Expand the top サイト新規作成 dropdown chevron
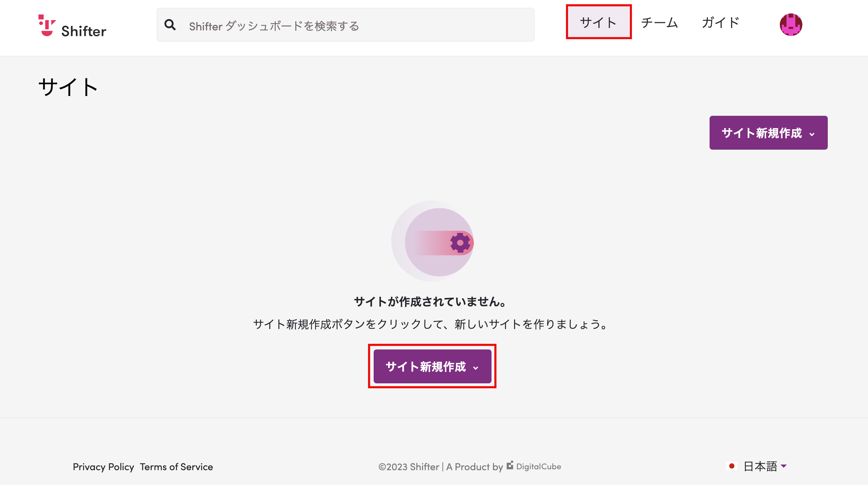The width and height of the screenshot is (868, 485). point(813,134)
